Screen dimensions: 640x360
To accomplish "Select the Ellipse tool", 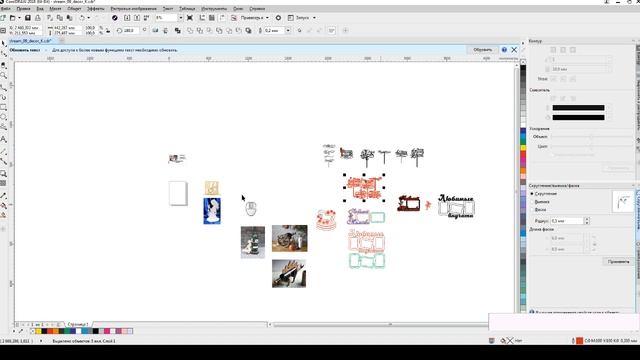I will coord(3,117).
